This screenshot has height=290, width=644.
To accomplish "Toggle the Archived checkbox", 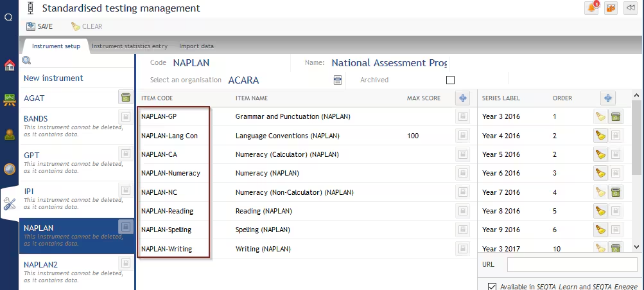I will (x=450, y=80).
